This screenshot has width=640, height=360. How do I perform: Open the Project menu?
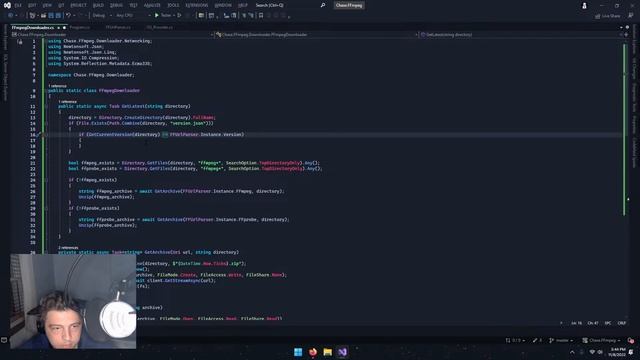coord(78,5)
